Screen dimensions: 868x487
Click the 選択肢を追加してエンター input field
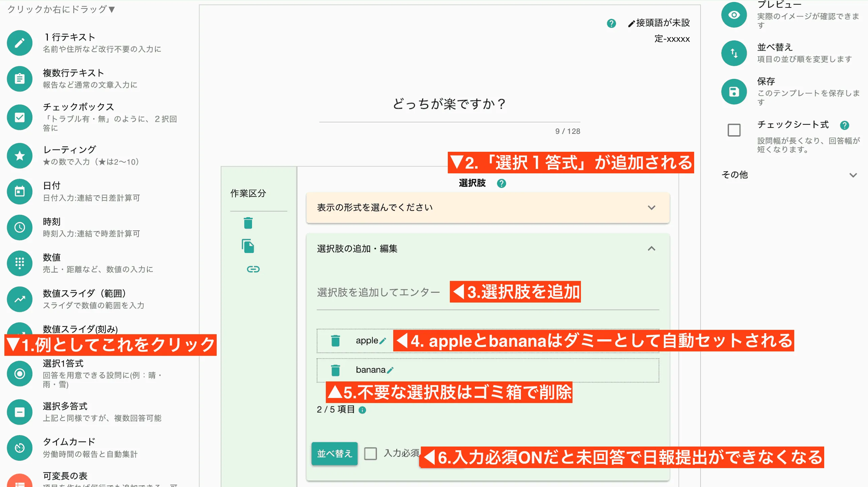[x=378, y=292]
